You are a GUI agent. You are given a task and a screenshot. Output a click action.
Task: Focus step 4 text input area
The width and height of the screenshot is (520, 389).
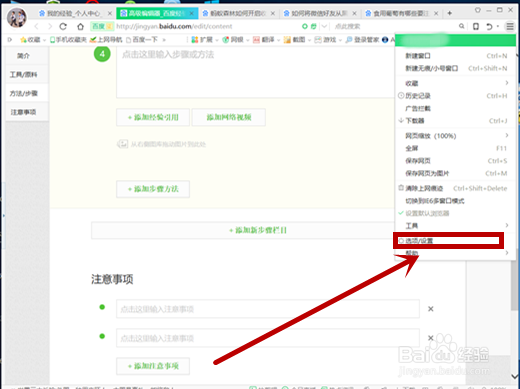pyautogui.click(x=255, y=72)
